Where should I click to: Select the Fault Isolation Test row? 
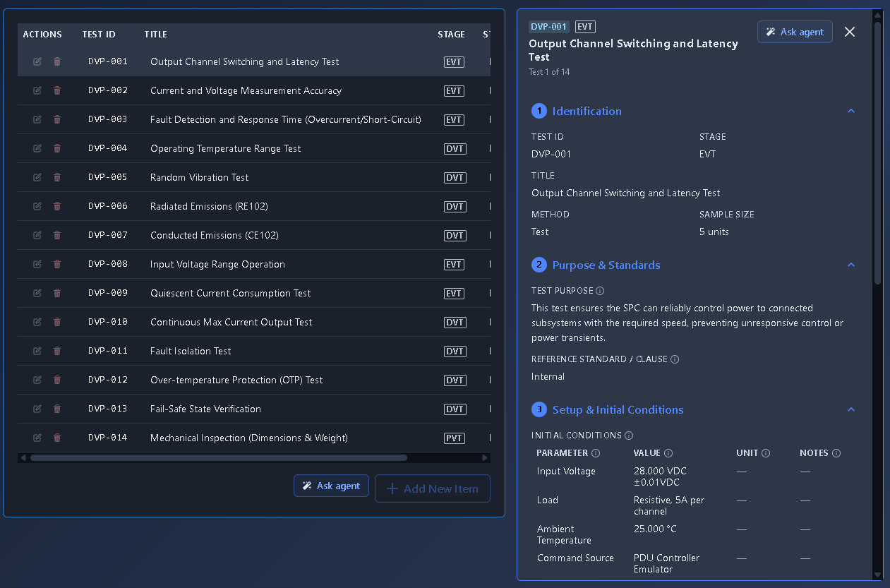pos(254,351)
